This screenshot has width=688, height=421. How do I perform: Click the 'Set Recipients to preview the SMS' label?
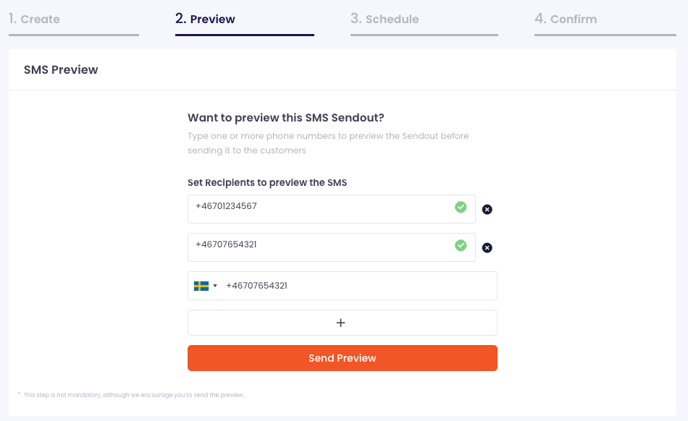[x=267, y=183]
